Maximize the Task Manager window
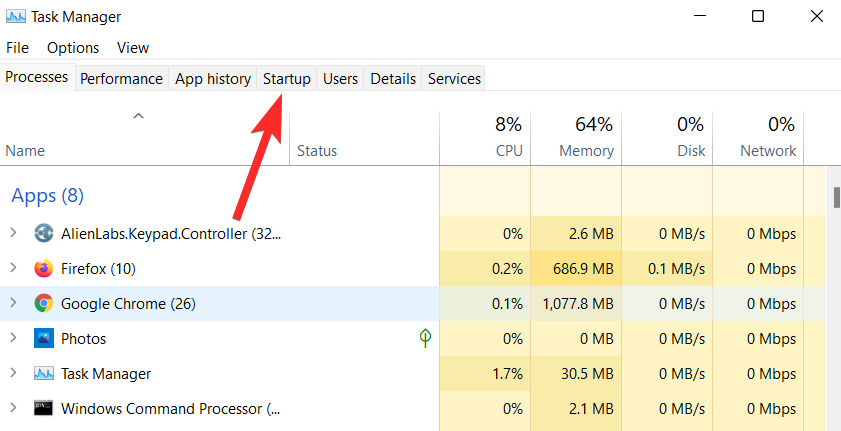This screenshot has width=841, height=431. click(758, 17)
